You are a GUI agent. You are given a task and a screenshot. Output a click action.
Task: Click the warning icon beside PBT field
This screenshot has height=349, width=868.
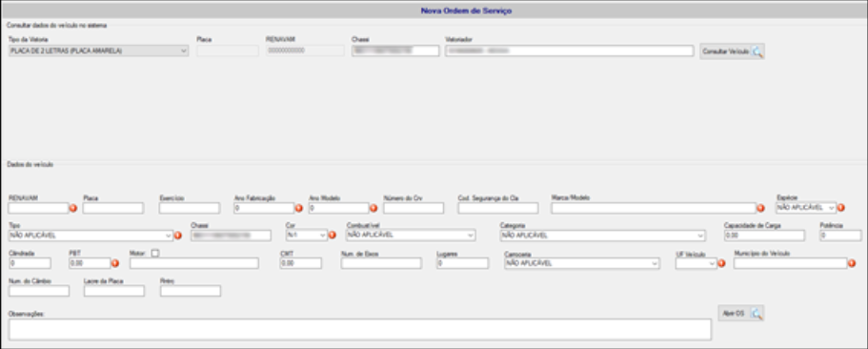point(115,264)
